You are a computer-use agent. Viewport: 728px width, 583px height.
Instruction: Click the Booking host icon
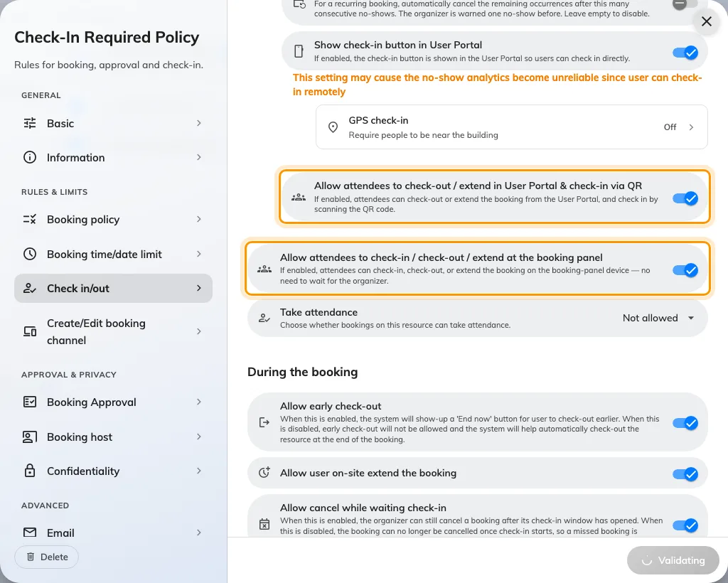click(30, 437)
